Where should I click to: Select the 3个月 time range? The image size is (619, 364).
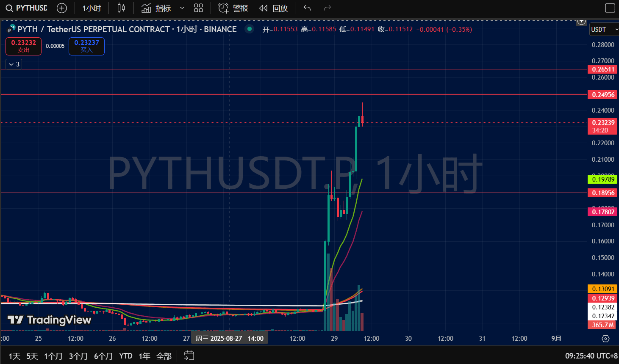78,356
